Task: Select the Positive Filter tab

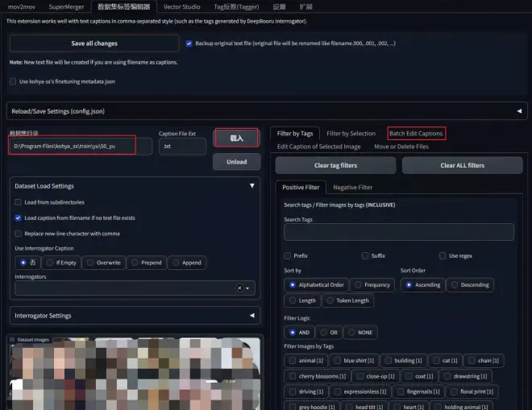Action: click(301, 187)
